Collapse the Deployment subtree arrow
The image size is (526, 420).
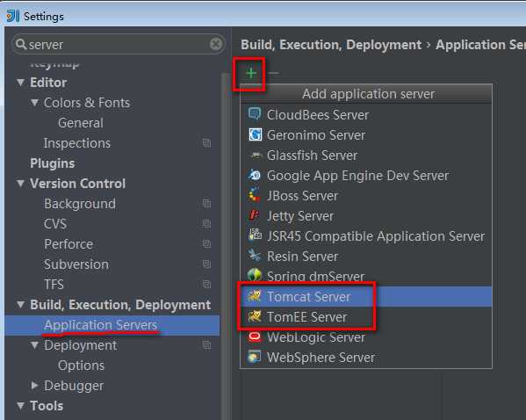pos(34,344)
